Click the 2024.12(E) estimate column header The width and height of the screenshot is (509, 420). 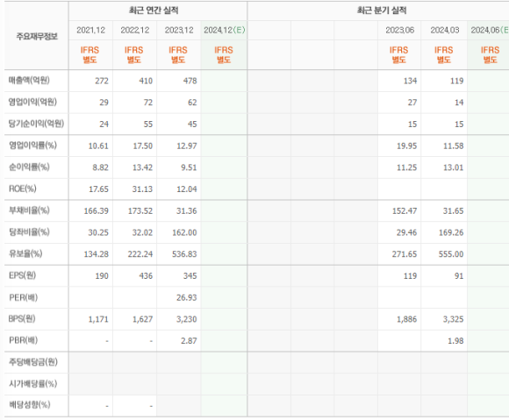point(225,30)
